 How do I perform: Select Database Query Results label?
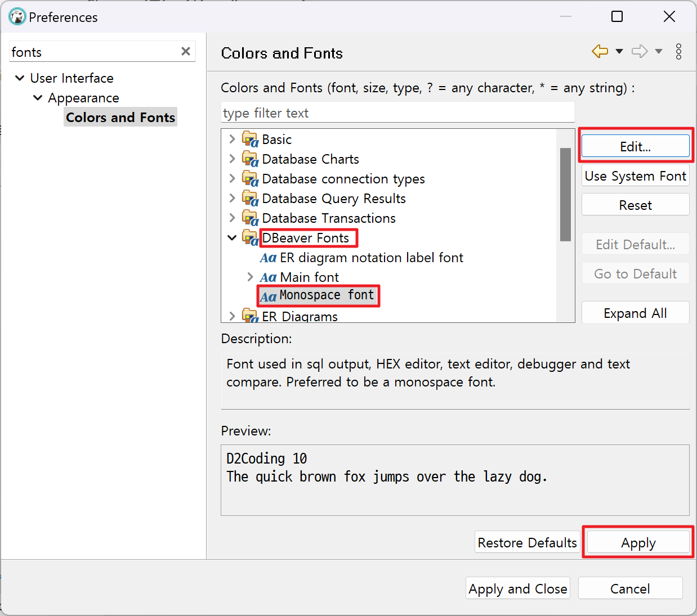point(334,199)
